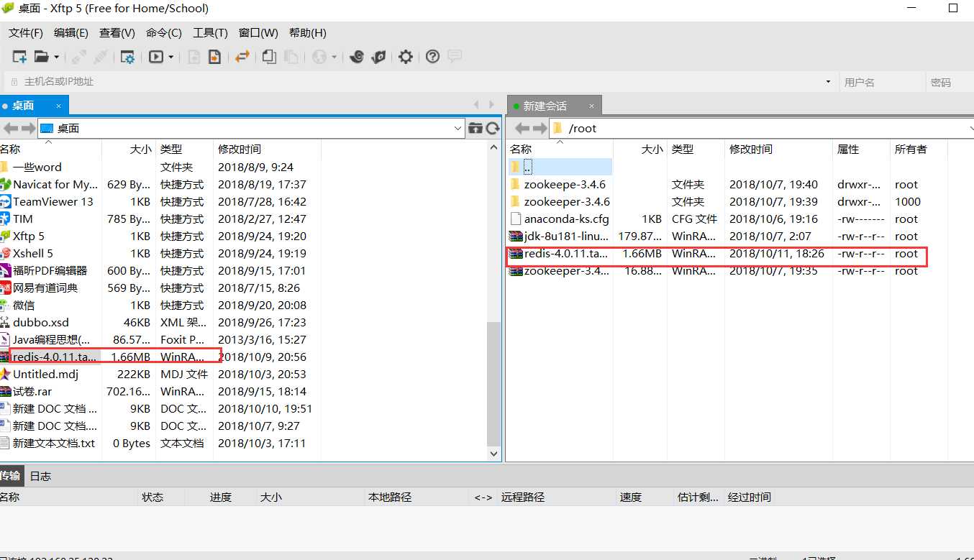Switch to the 传输 transfer tab
The width and height of the screenshot is (974, 560).
click(x=10, y=476)
